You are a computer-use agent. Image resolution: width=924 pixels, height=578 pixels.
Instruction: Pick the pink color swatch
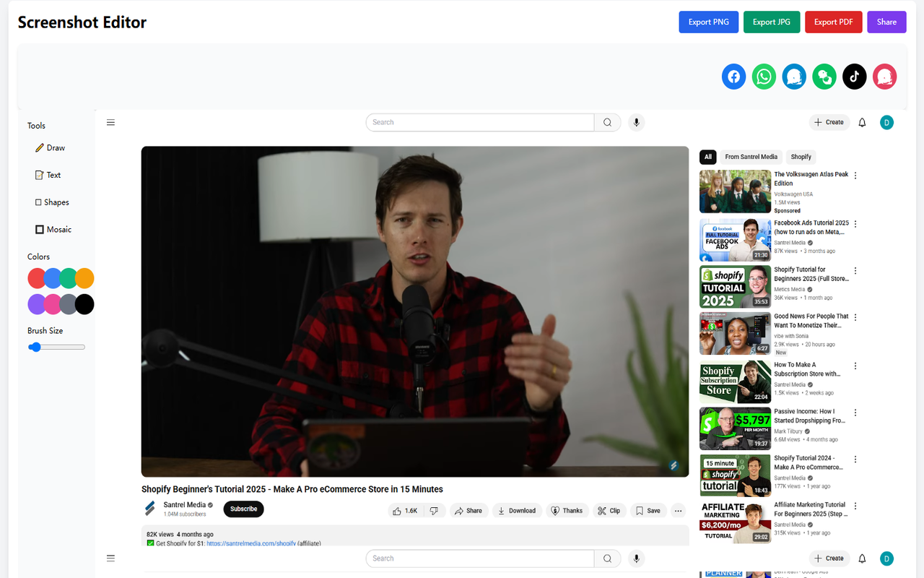(x=53, y=304)
